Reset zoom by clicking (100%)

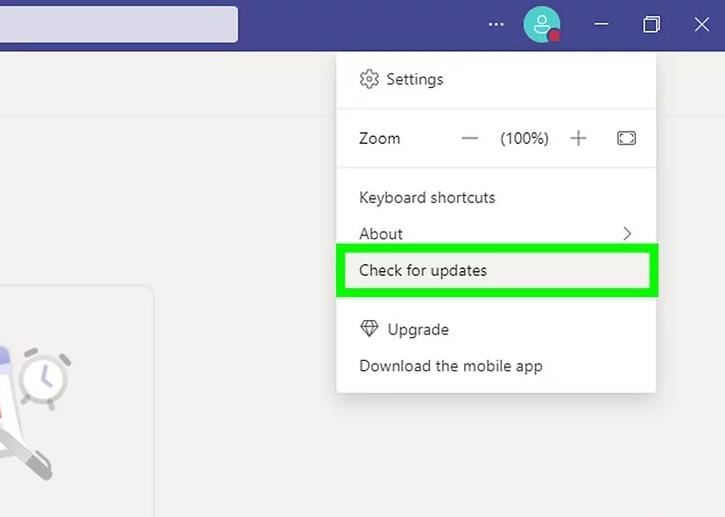(x=524, y=139)
